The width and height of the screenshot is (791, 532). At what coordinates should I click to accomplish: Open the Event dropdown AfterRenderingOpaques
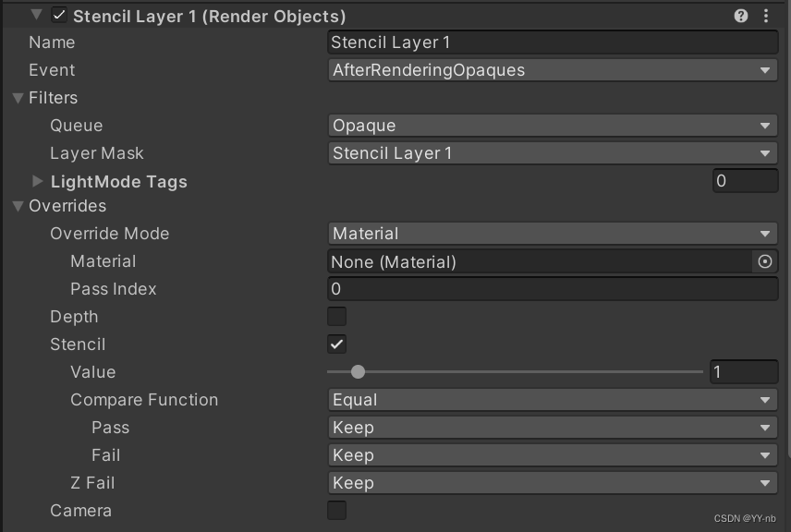[x=553, y=70]
